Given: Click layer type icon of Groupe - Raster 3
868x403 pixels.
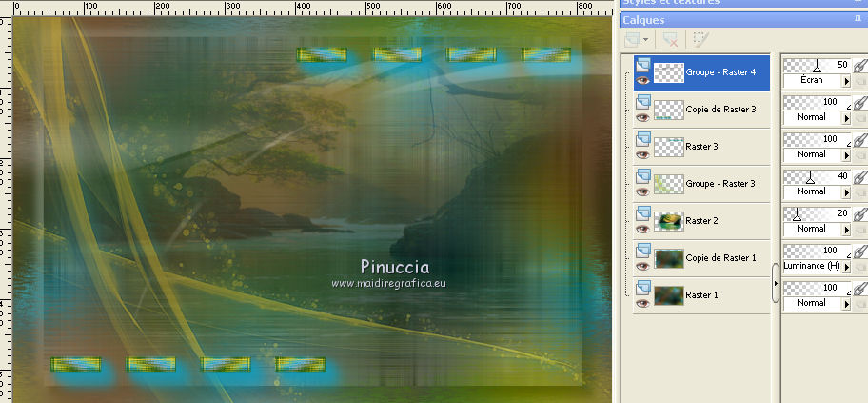Looking at the screenshot, I should (x=643, y=176).
